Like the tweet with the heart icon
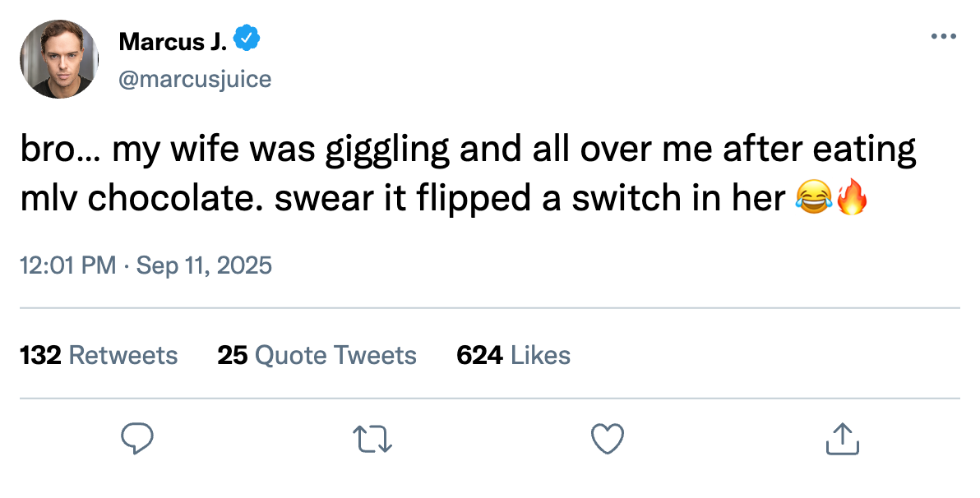The width and height of the screenshot is (980, 498). [608, 439]
